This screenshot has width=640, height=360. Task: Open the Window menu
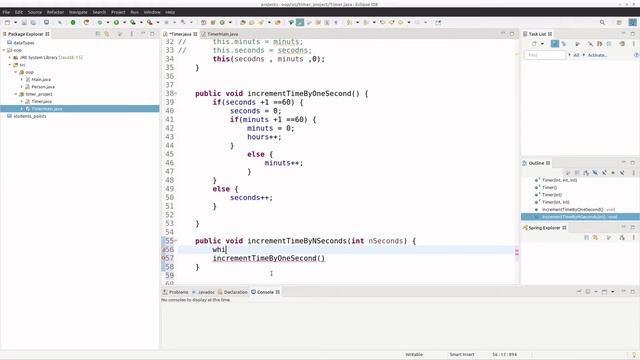152,12
